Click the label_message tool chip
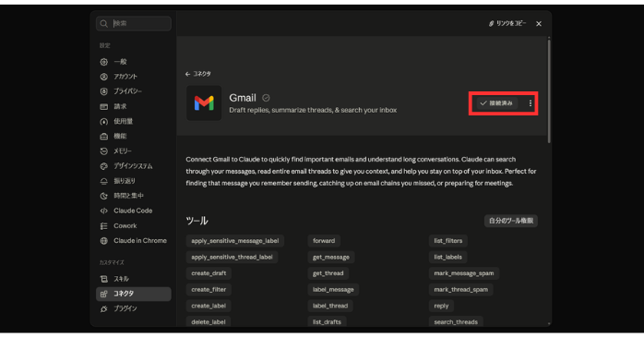This screenshot has width=644, height=337. coord(333,290)
